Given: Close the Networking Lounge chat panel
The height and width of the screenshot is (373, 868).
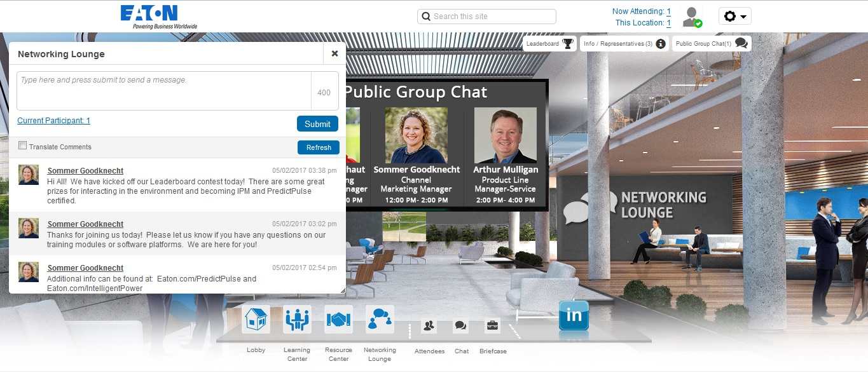Looking at the screenshot, I should click(334, 54).
